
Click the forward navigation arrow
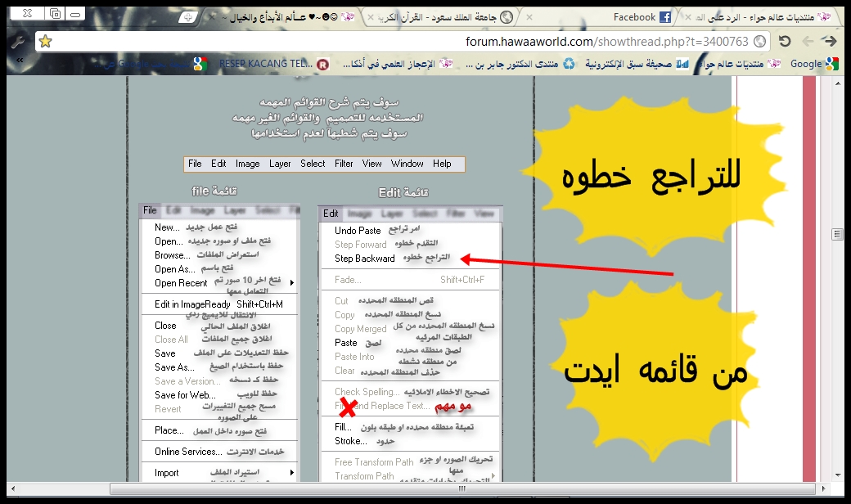(x=830, y=42)
